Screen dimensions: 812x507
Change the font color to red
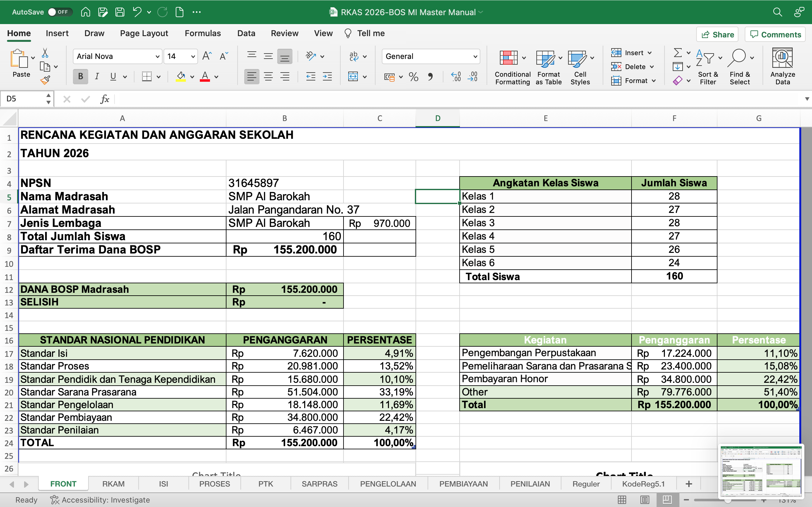click(x=206, y=76)
